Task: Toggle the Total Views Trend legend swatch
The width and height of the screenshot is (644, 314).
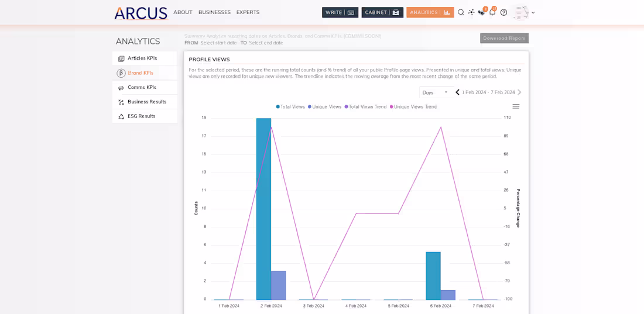Action: click(346, 107)
